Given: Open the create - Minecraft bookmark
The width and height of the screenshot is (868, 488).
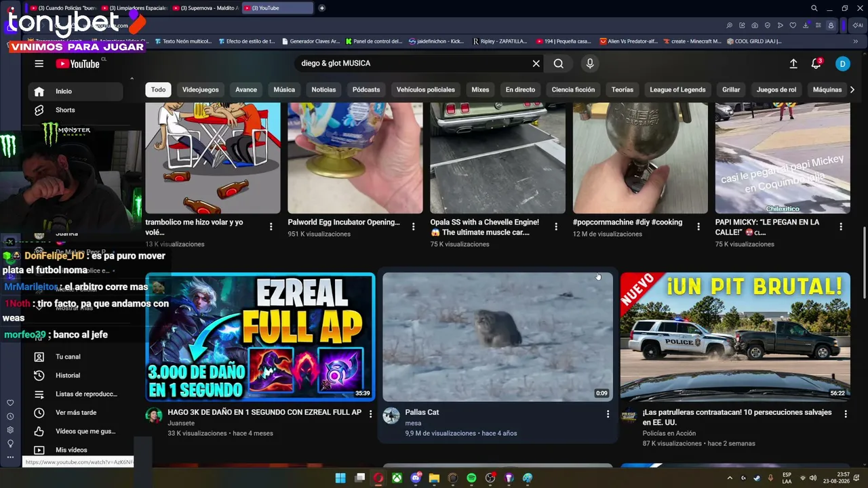Looking at the screenshot, I should click(x=692, y=41).
